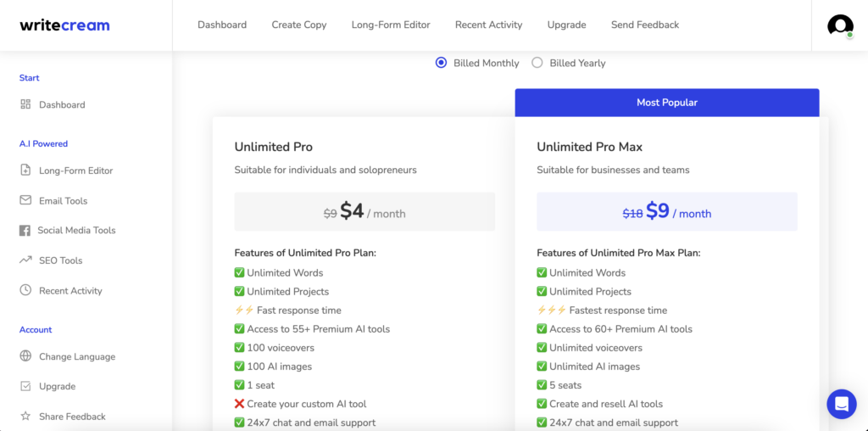Viewport: 868px width, 431px height.
Task: Select the Billed Yearly radio button
Action: point(537,63)
